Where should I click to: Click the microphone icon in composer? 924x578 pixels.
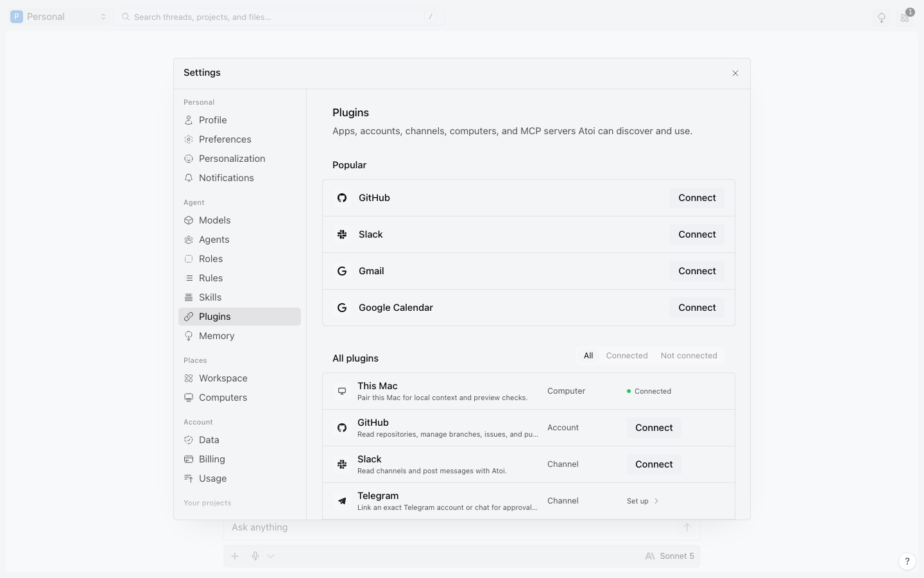pyautogui.click(x=255, y=556)
